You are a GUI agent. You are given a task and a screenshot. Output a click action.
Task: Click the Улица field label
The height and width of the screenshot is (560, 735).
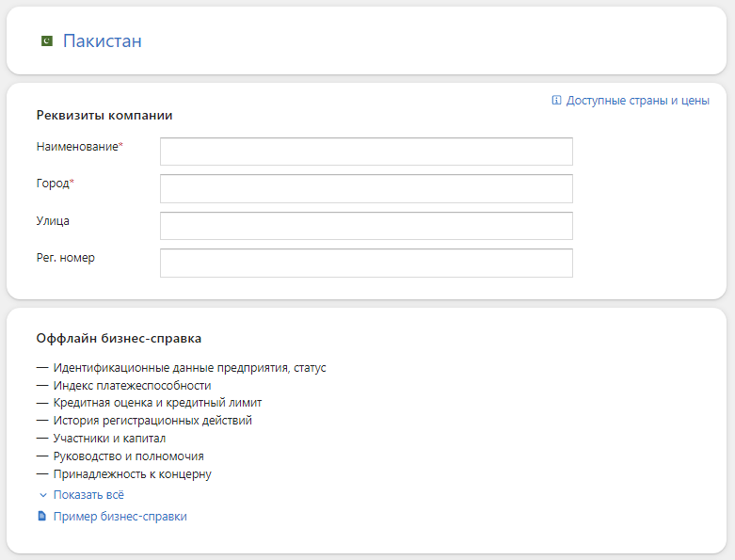(53, 221)
